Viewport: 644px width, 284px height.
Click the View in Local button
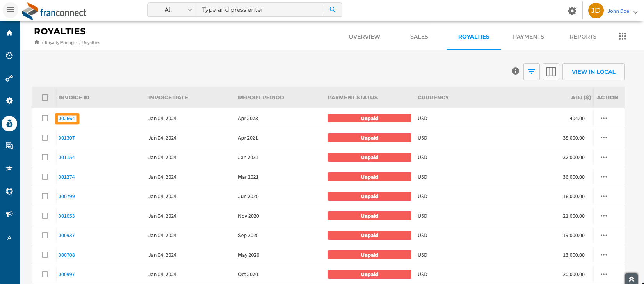click(x=593, y=72)
